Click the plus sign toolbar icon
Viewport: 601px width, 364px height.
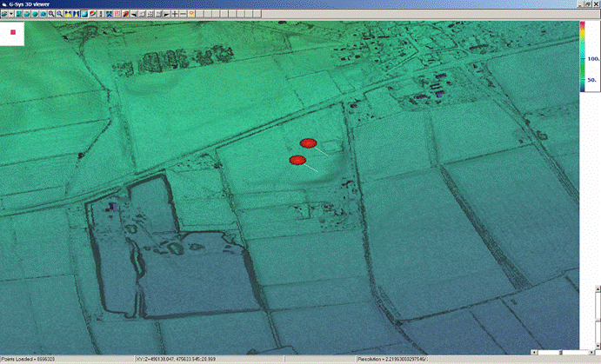(x=175, y=14)
